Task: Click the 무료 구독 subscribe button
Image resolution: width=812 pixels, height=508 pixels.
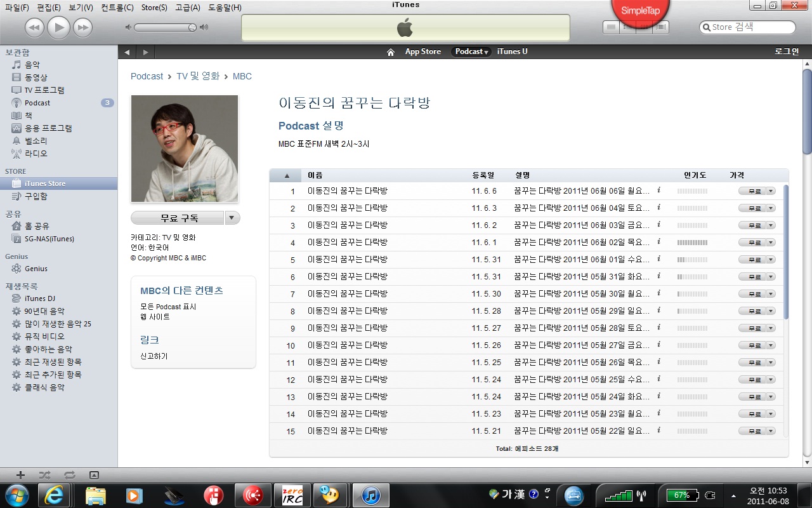Action: click(x=178, y=218)
